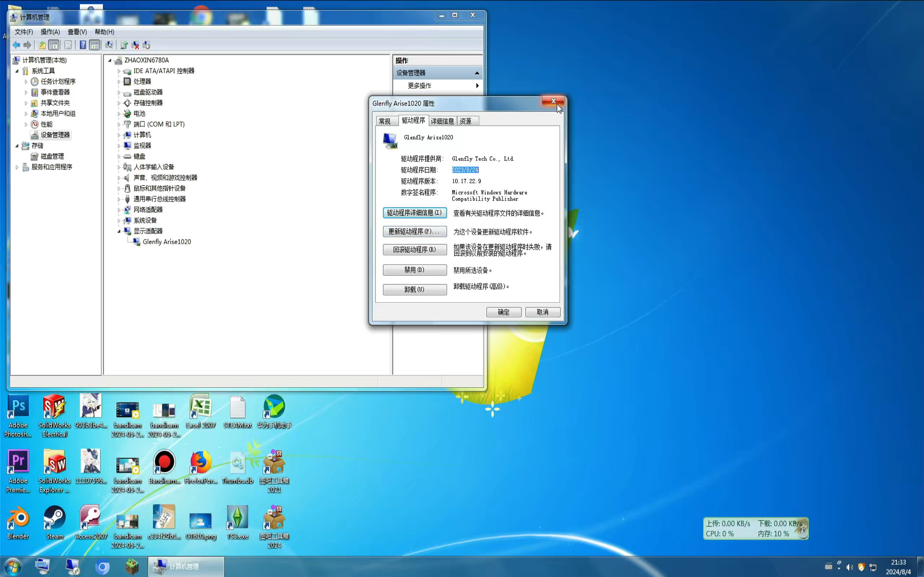924x577 pixels.
Task: Click the Up one level folder icon
Action: [42, 45]
